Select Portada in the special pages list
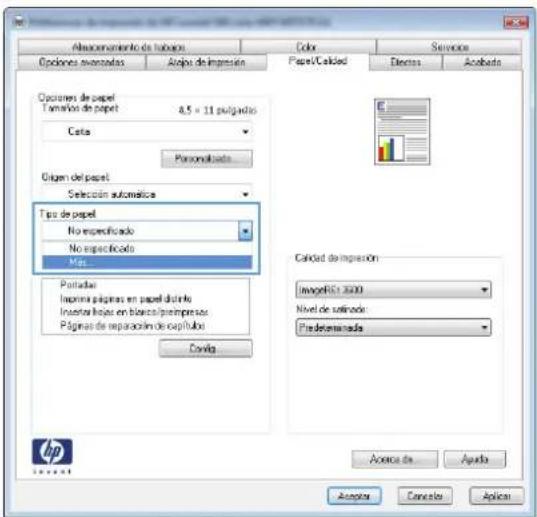The width and height of the screenshot is (537, 517). click(x=78, y=285)
